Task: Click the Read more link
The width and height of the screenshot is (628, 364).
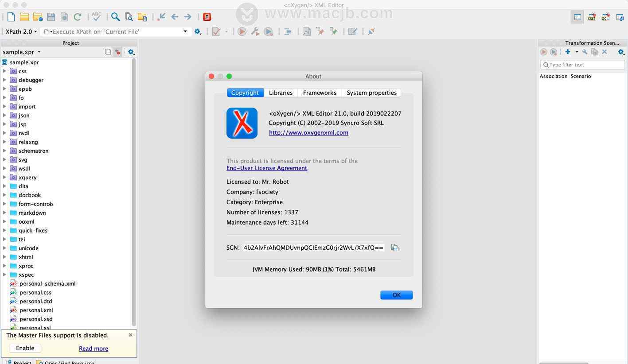Action: point(94,349)
